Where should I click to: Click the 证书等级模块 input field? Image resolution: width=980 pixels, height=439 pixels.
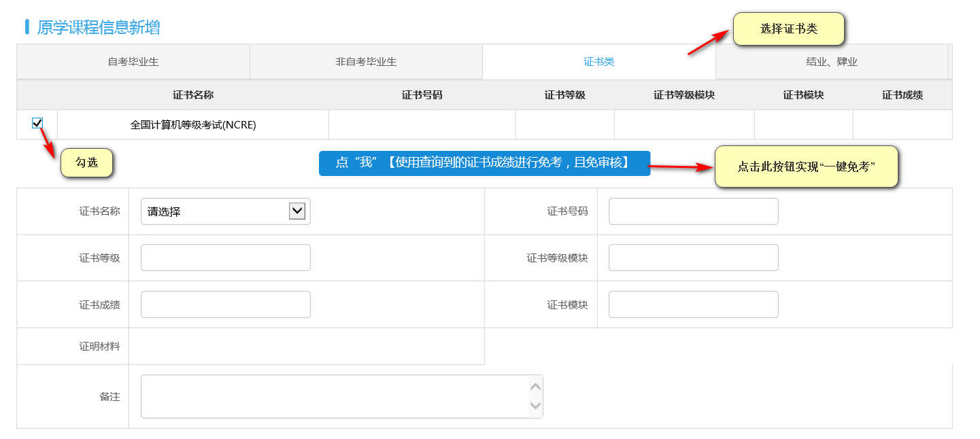[692, 257]
